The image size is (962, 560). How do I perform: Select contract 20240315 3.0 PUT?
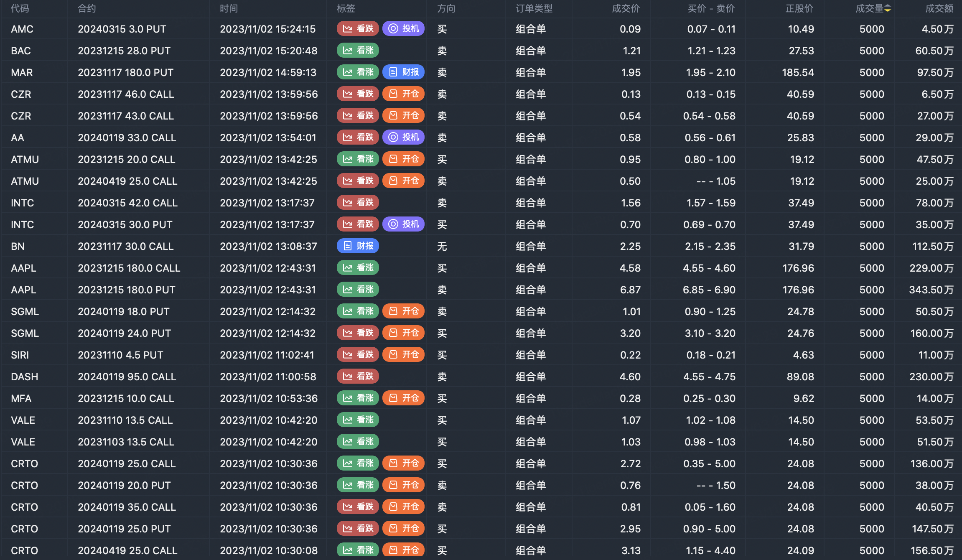[x=122, y=29]
